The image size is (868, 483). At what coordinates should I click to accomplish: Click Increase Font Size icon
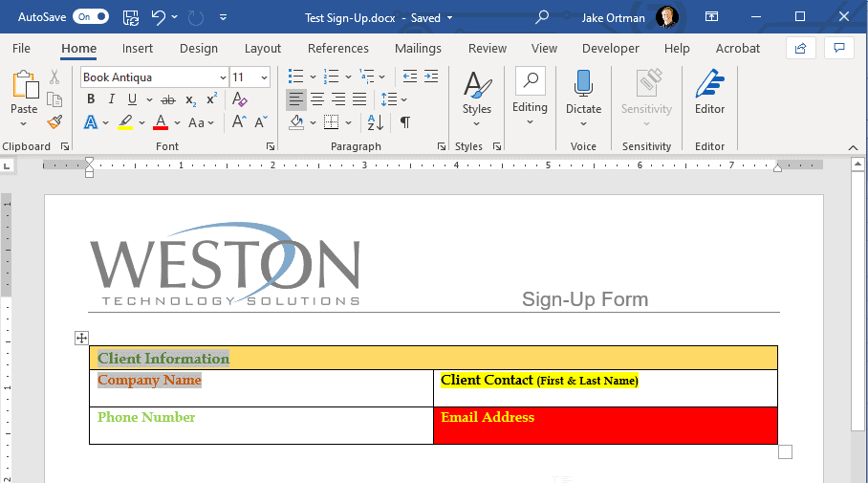pyautogui.click(x=239, y=121)
